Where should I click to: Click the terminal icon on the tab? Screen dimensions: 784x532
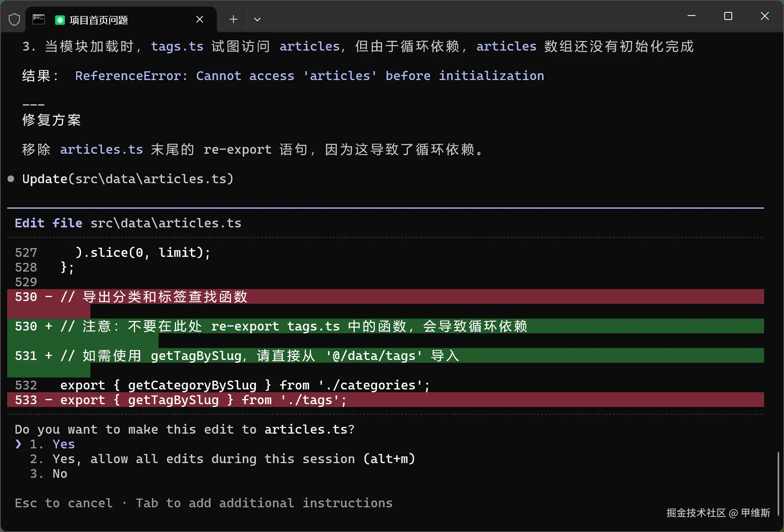[39, 19]
